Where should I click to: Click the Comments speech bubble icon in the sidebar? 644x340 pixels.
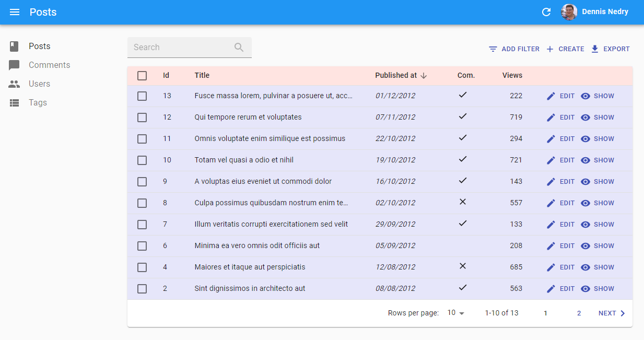[x=15, y=65]
